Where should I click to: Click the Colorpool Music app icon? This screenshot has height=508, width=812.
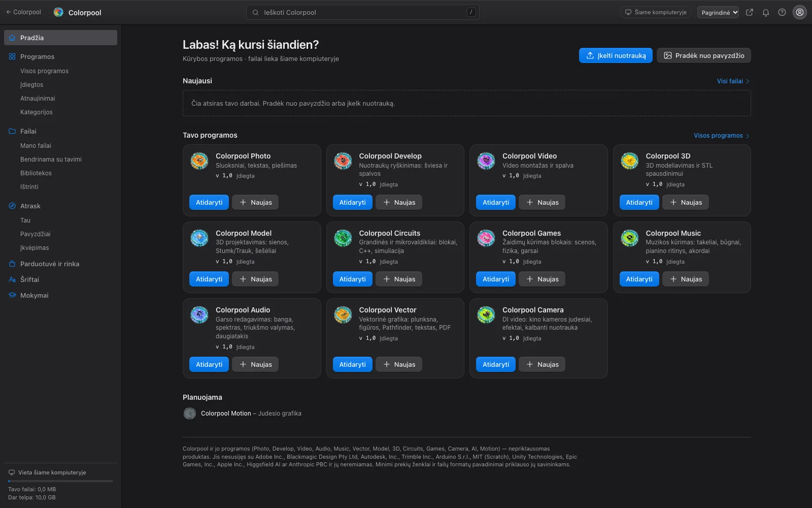coord(630,238)
